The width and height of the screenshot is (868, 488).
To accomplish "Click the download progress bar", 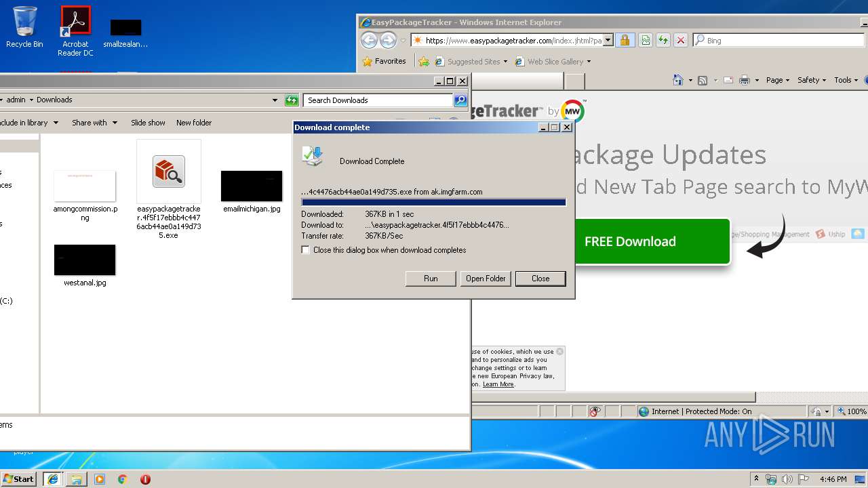I will [433, 202].
